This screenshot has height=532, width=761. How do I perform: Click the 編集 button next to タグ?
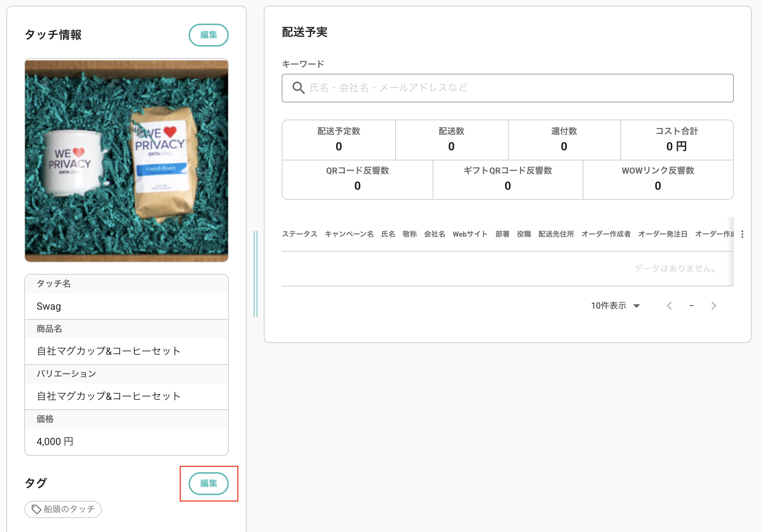pyautogui.click(x=208, y=483)
